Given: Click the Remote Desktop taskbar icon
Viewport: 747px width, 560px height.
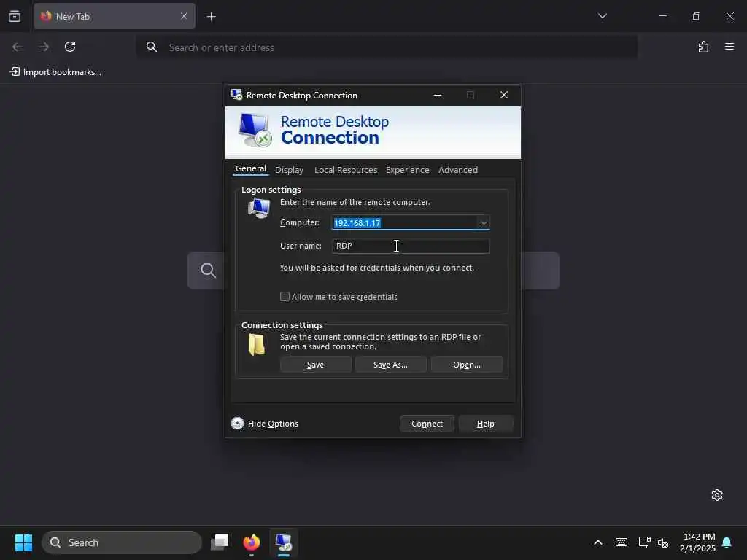Looking at the screenshot, I should coord(284,542).
